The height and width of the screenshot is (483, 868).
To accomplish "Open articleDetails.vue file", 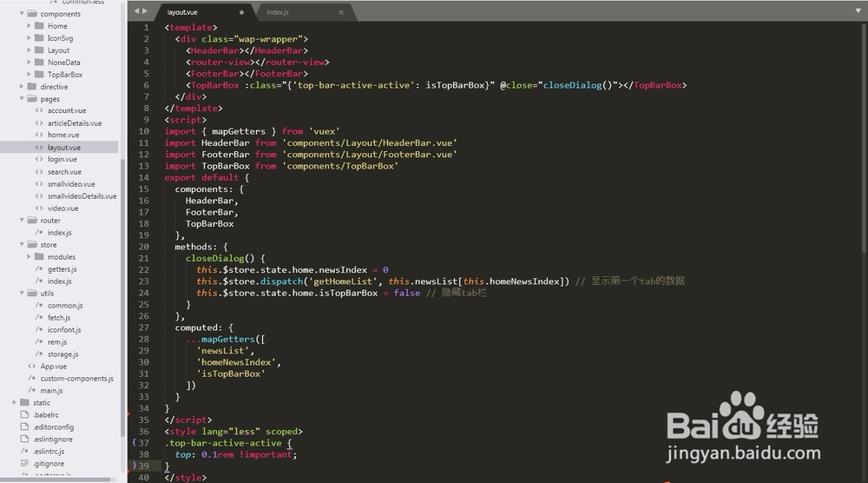I will (x=75, y=123).
